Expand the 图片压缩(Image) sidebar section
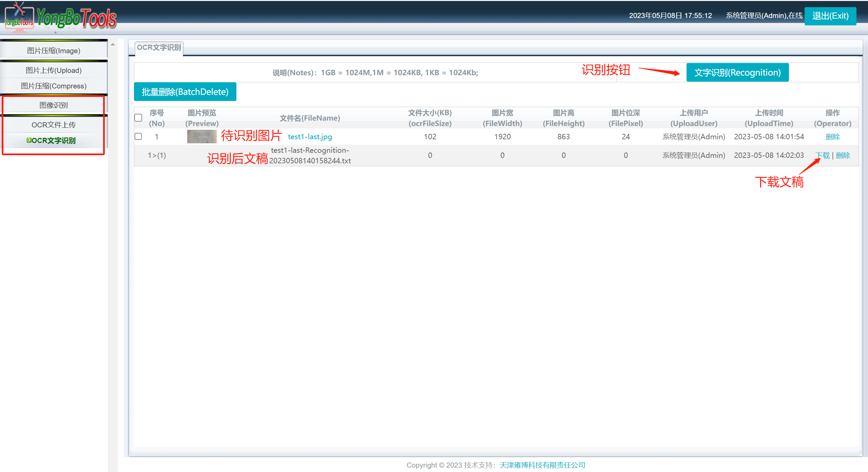This screenshot has height=472, width=868. (x=54, y=51)
